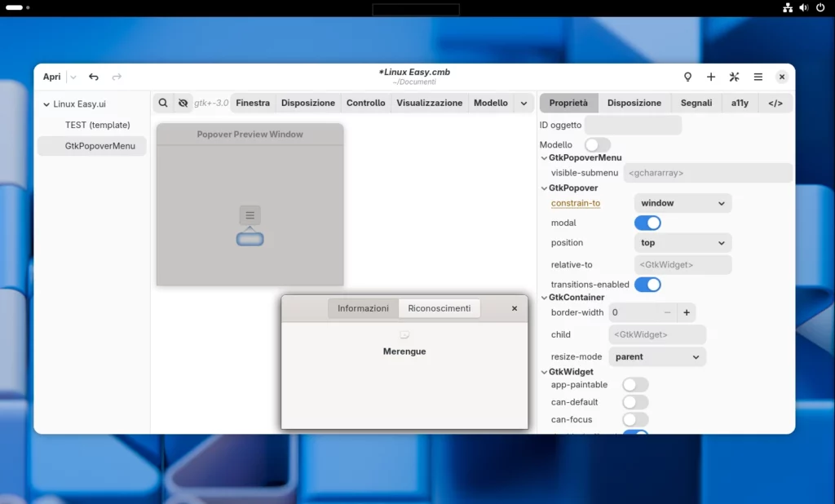Select the Controllo widget category

[x=365, y=103]
